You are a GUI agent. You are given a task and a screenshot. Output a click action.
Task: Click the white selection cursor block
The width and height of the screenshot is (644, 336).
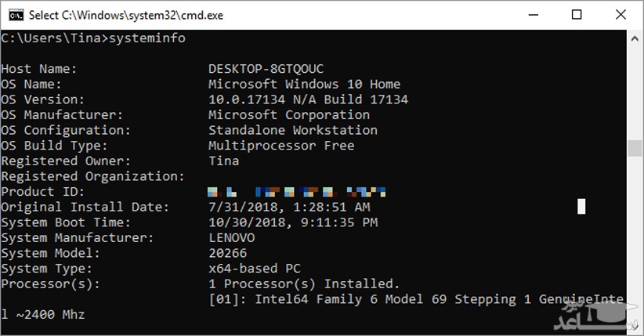point(581,206)
